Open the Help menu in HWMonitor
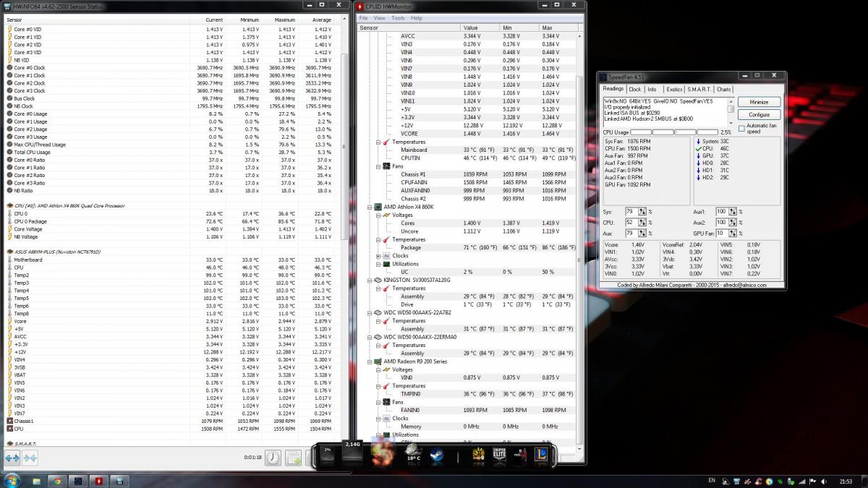 417,18
